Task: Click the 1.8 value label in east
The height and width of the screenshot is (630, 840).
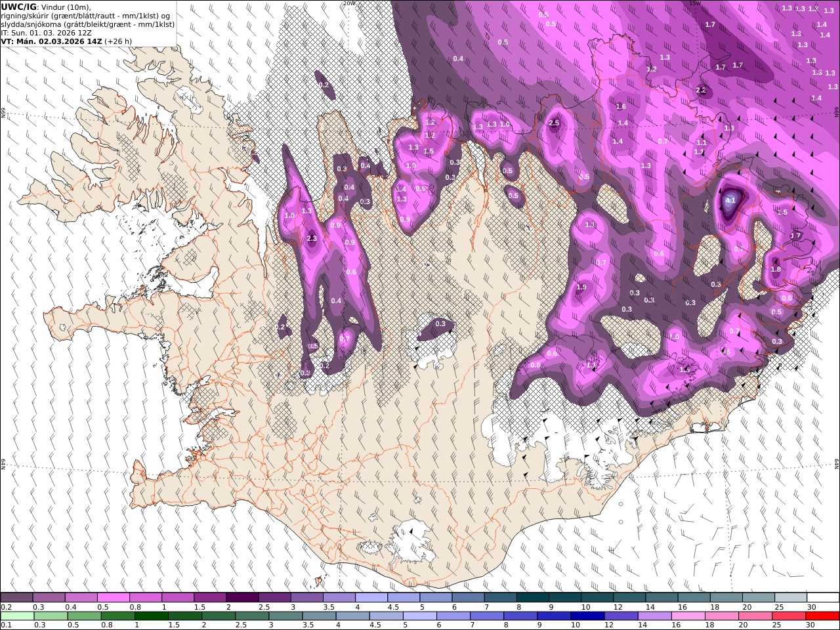Action: point(776,270)
